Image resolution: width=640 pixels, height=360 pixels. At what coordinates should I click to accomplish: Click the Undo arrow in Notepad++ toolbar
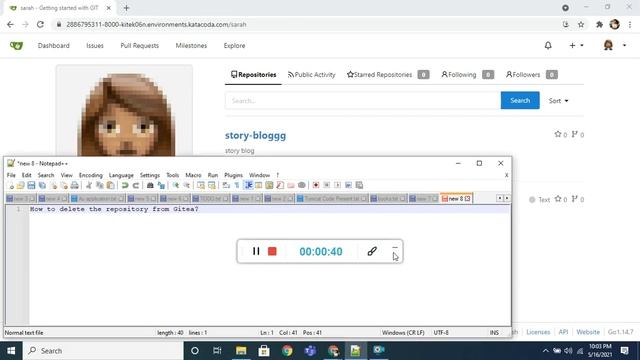125,185
